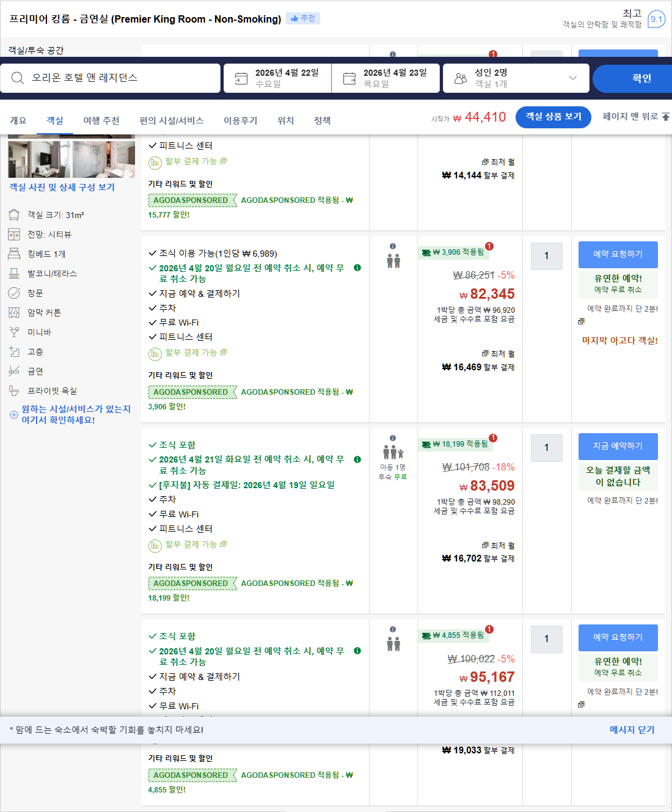Click the room size house icon
The width and height of the screenshot is (672, 812).
(x=14, y=214)
